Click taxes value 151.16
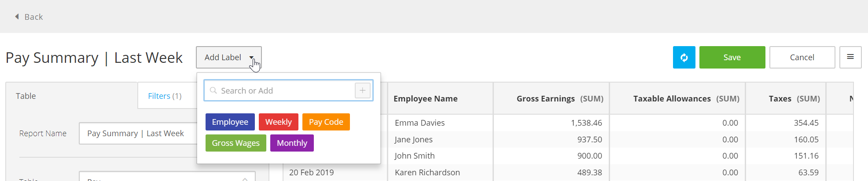 [x=806, y=156]
